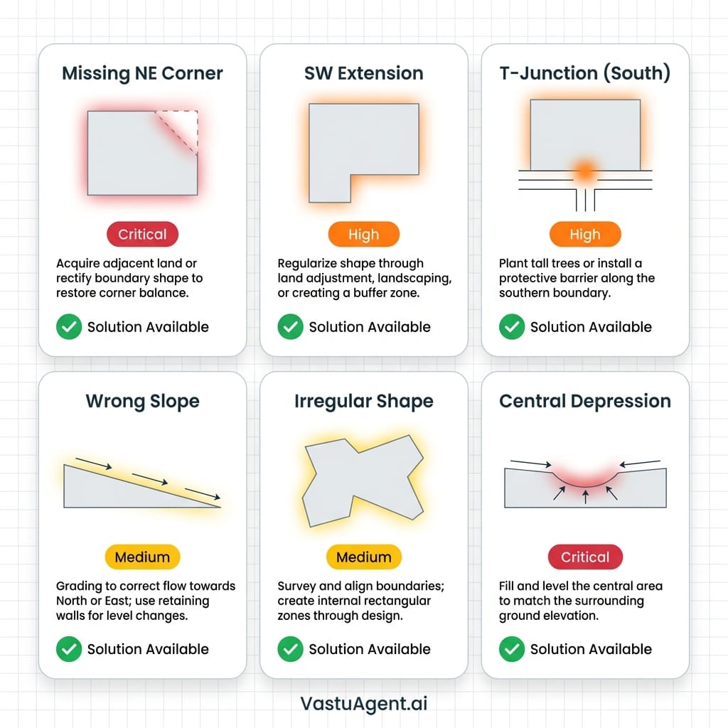
Task: Click Solution Available text under Wrong Slope
Action: (148, 649)
